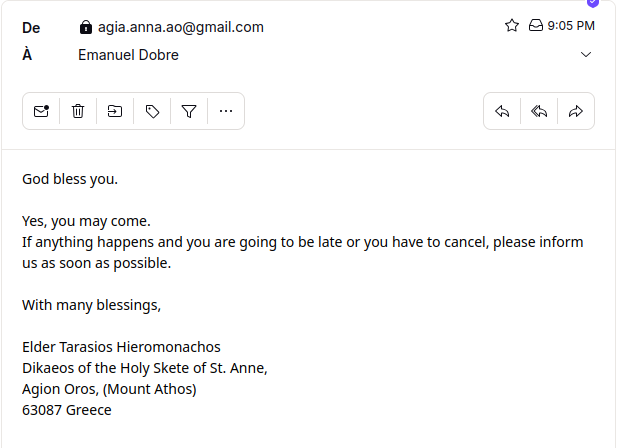Move the message to a folder
Screen dimensions: 631x448
click(x=115, y=111)
